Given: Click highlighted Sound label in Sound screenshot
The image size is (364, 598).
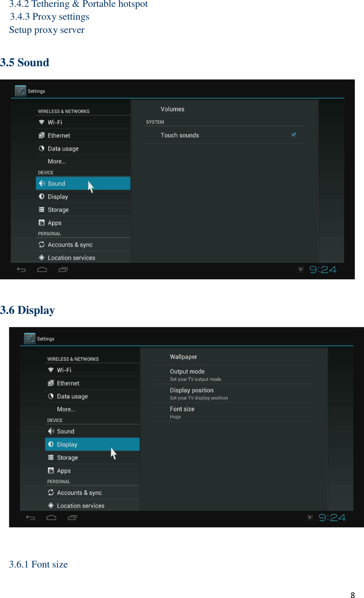Looking at the screenshot, I should (x=56, y=183).
